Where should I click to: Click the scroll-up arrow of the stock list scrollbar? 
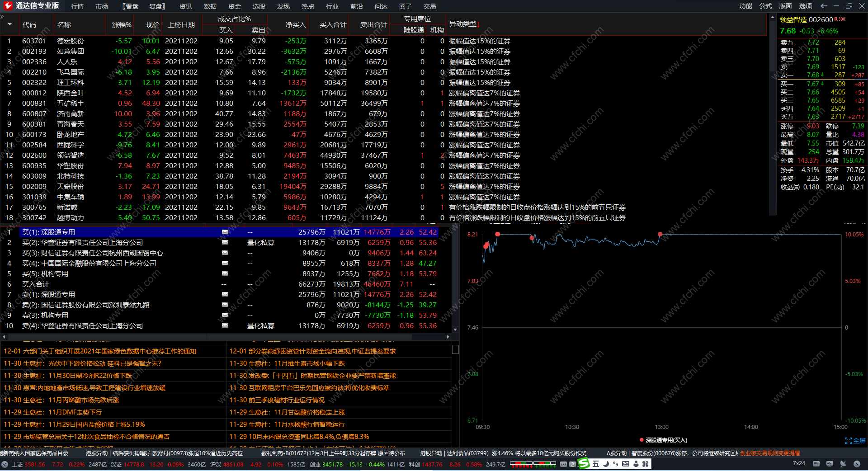point(772,17)
